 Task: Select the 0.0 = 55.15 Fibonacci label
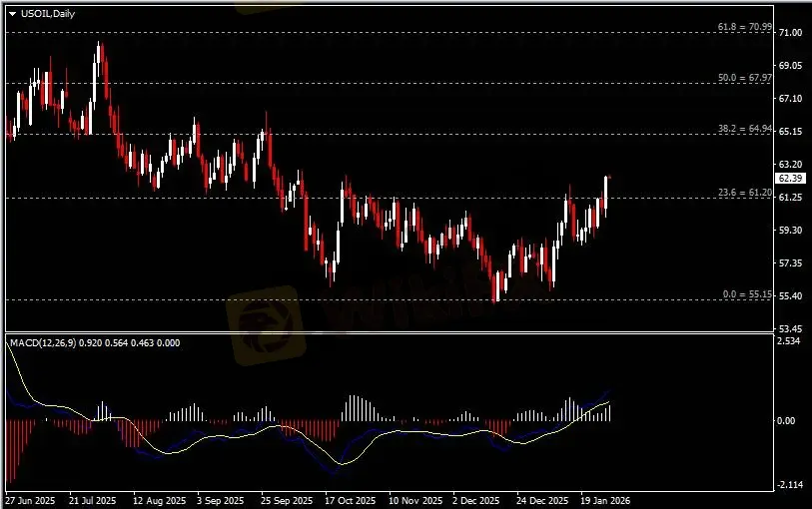pyautogui.click(x=747, y=294)
